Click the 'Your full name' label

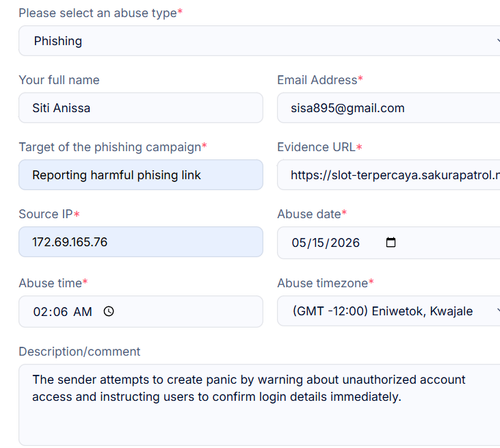(x=59, y=80)
